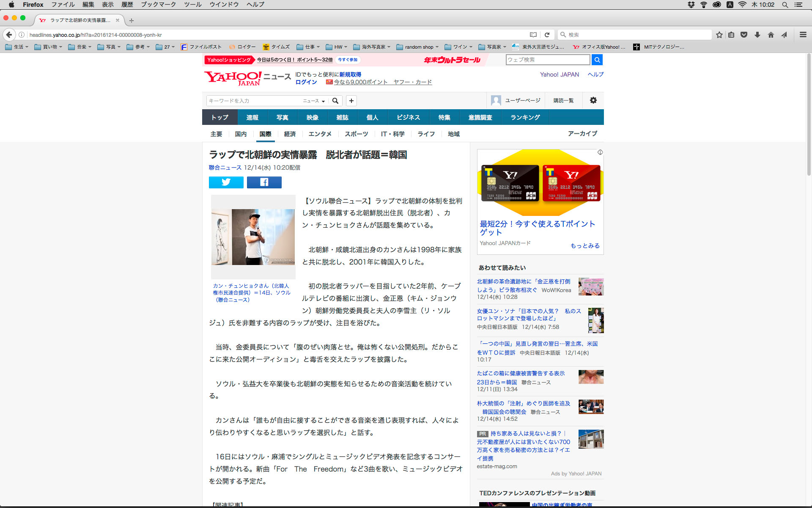
Task: Open Firefox hamburger menu
Action: (803, 35)
